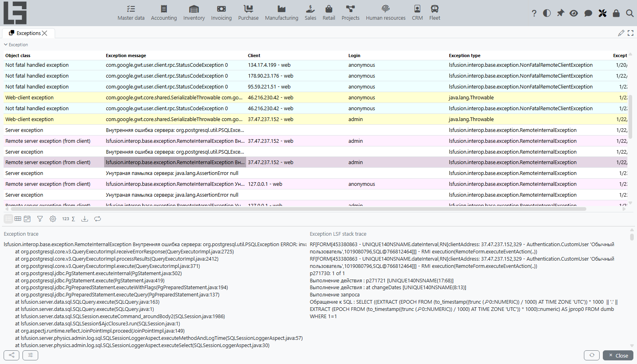Toggle list view mode button

click(8, 219)
